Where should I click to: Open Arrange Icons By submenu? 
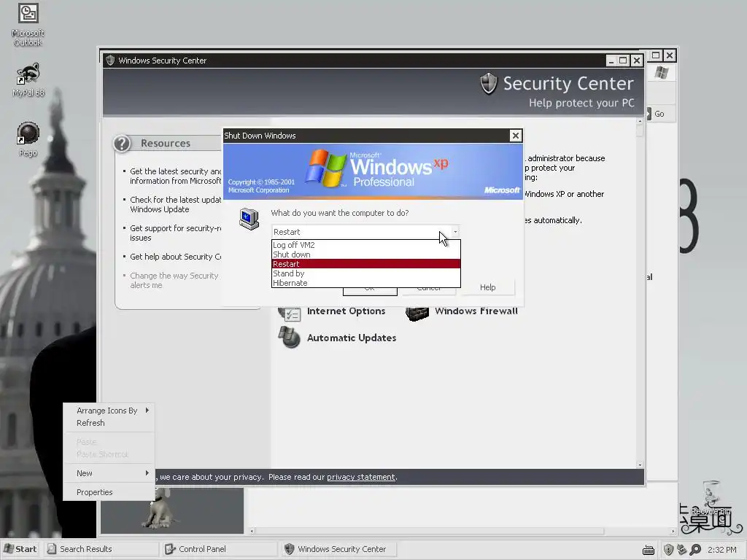click(109, 411)
